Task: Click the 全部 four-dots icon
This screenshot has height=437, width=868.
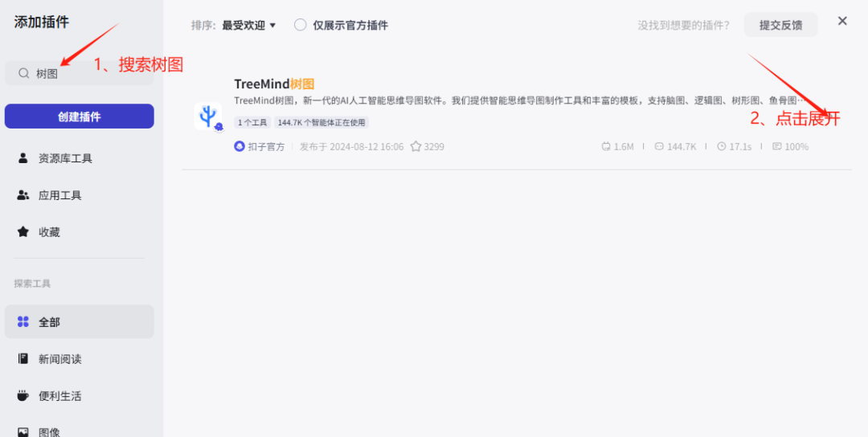Action: pos(23,322)
